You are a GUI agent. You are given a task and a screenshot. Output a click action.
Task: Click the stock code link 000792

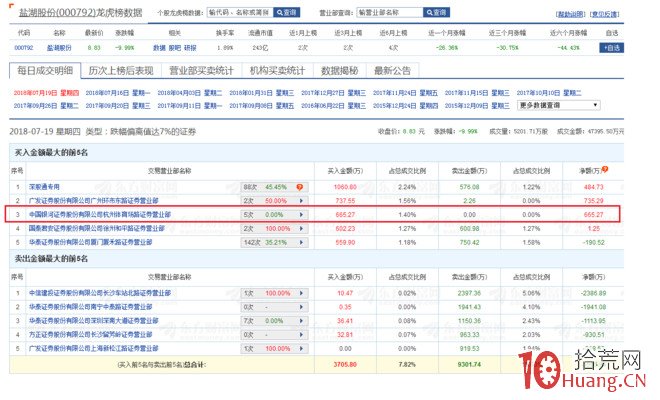(x=24, y=48)
